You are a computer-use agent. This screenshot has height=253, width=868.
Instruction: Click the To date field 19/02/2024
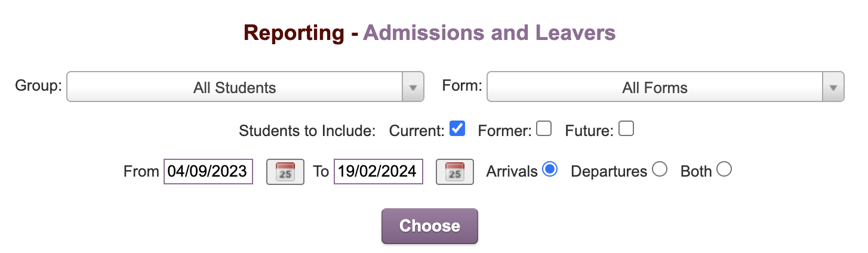tap(378, 171)
